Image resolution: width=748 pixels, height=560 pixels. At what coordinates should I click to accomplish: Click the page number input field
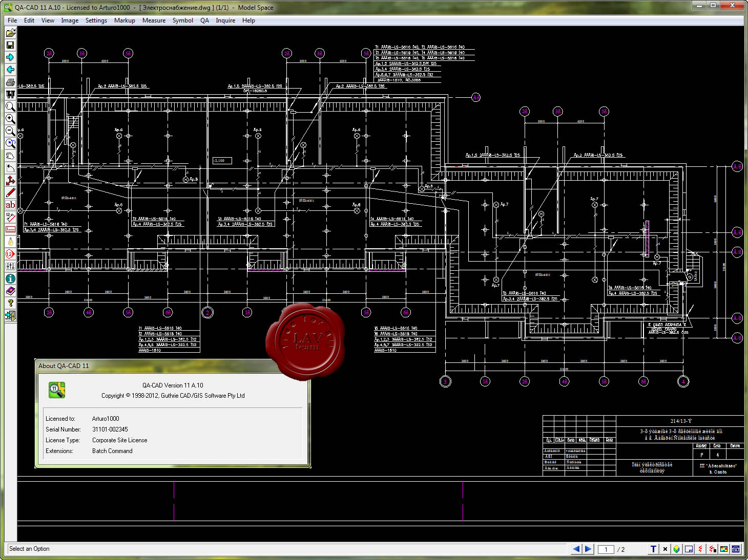606,549
